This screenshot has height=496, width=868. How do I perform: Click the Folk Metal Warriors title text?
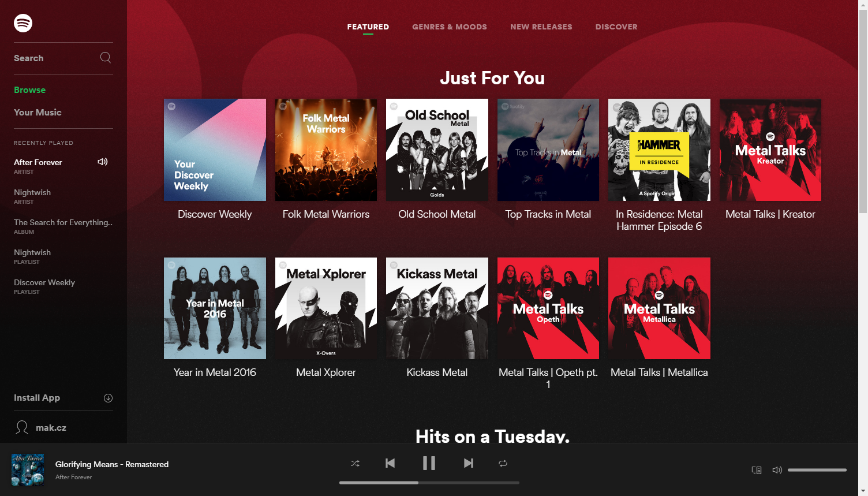click(x=326, y=214)
